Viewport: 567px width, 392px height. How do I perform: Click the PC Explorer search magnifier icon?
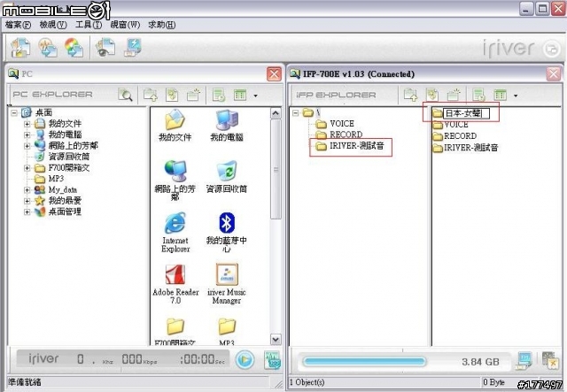pyautogui.click(x=126, y=95)
